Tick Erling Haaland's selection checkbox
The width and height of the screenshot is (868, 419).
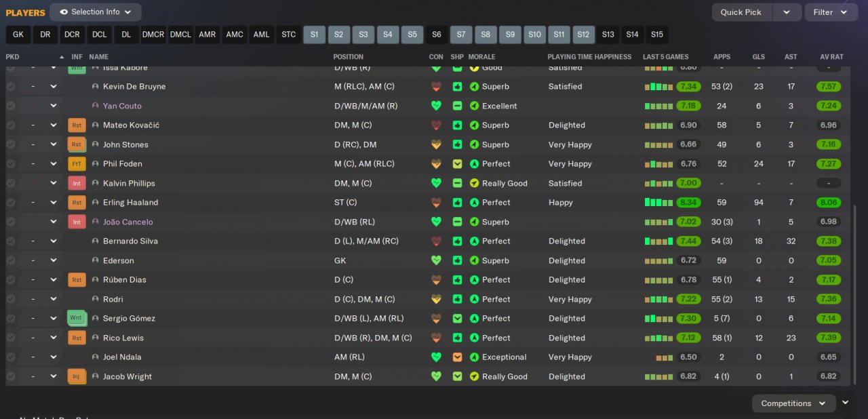(11, 202)
